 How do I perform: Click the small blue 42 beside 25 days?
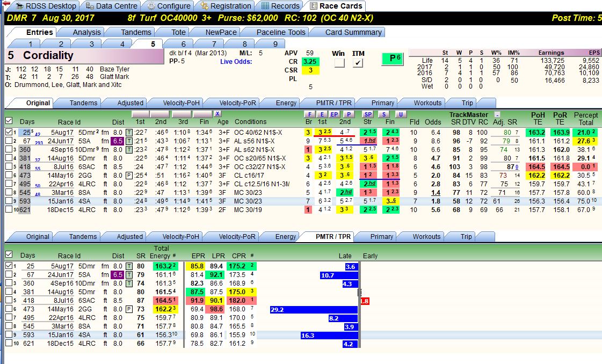pyautogui.click(x=38, y=134)
